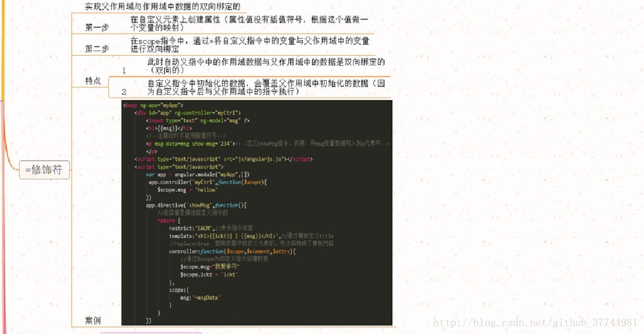Click text 自定义指令中初始化的数据
The width and height of the screenshot is (644, 334).
266,87
